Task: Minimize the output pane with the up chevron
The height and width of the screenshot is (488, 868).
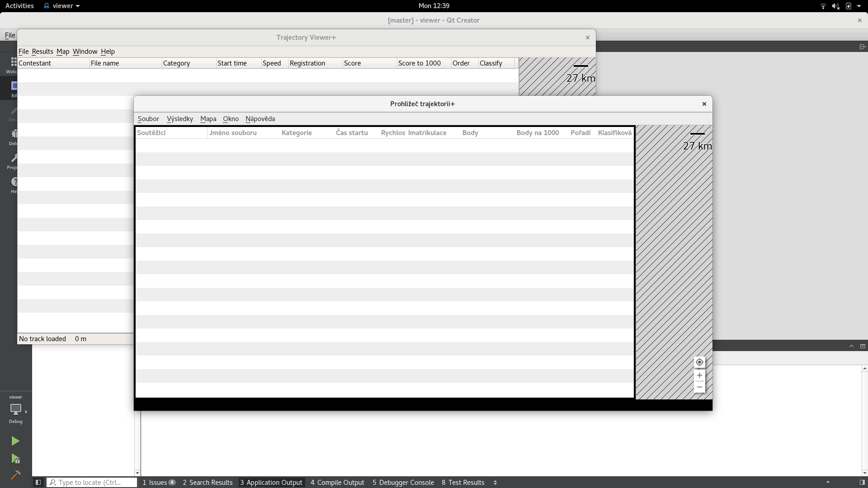Action: 851,346
